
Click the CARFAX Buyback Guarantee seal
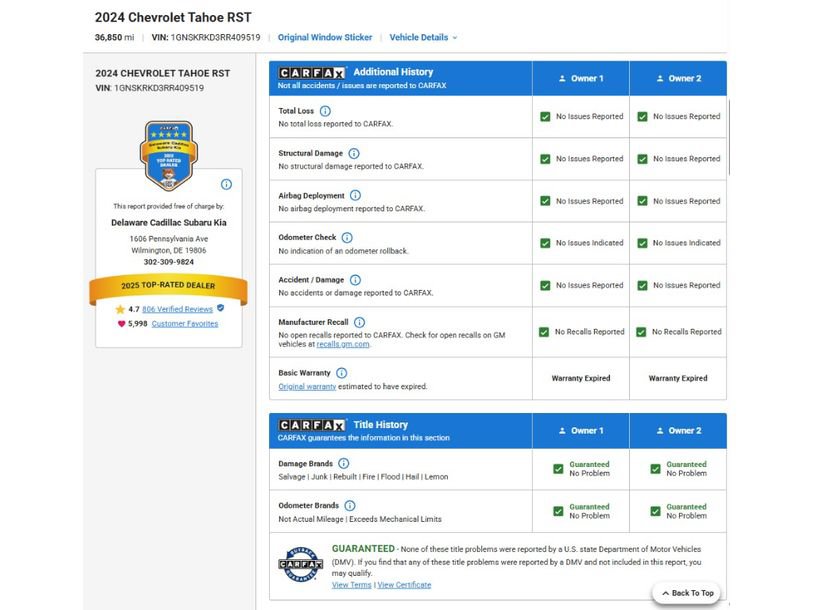[x=301, y=564]
